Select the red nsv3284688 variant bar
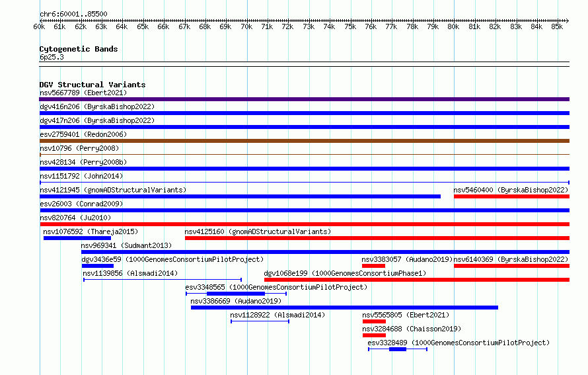The height and width of the screenshot is (375, 588). (374, 335)
